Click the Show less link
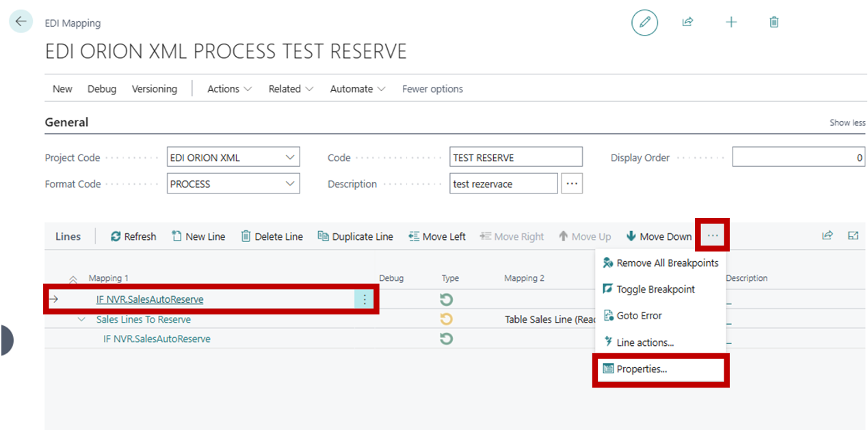 point(847,122)
